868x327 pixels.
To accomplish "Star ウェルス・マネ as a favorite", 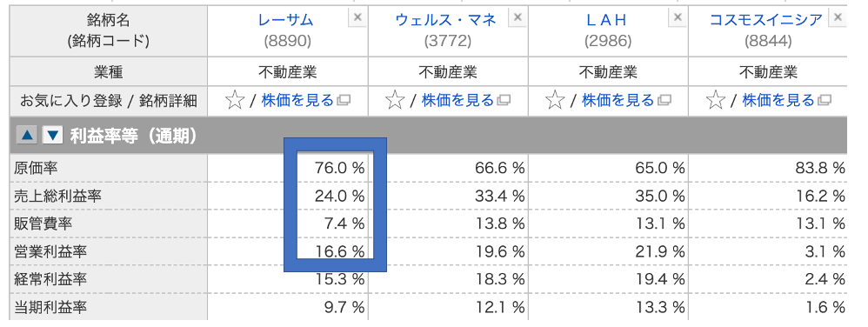I will [x=395, y=101].
